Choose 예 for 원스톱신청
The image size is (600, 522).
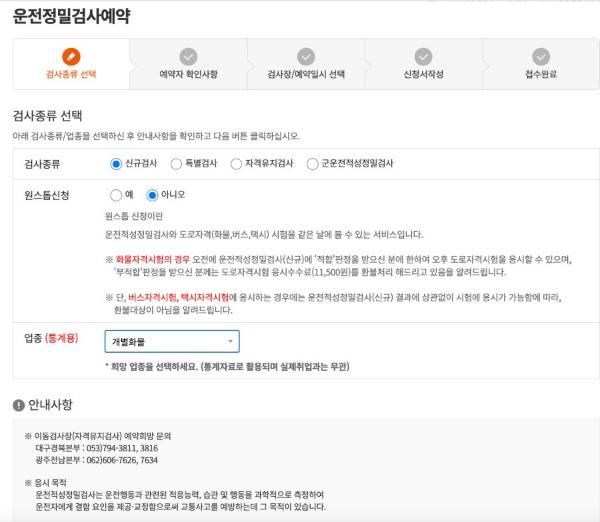pos(116,195)
